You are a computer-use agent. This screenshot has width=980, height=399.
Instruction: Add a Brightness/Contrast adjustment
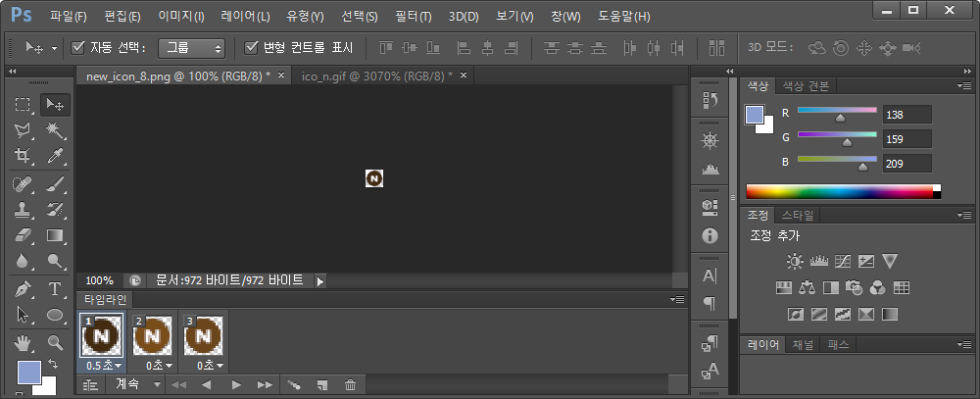[795, 262]
